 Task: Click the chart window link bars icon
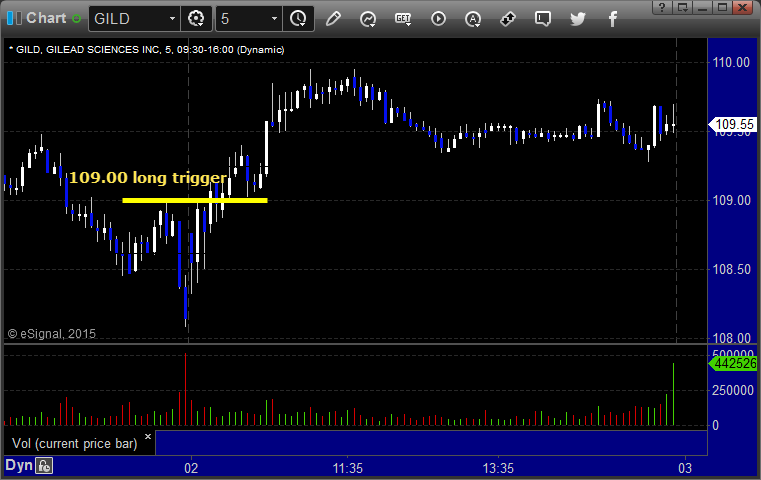pyautogui.click(x=14, y=18)
